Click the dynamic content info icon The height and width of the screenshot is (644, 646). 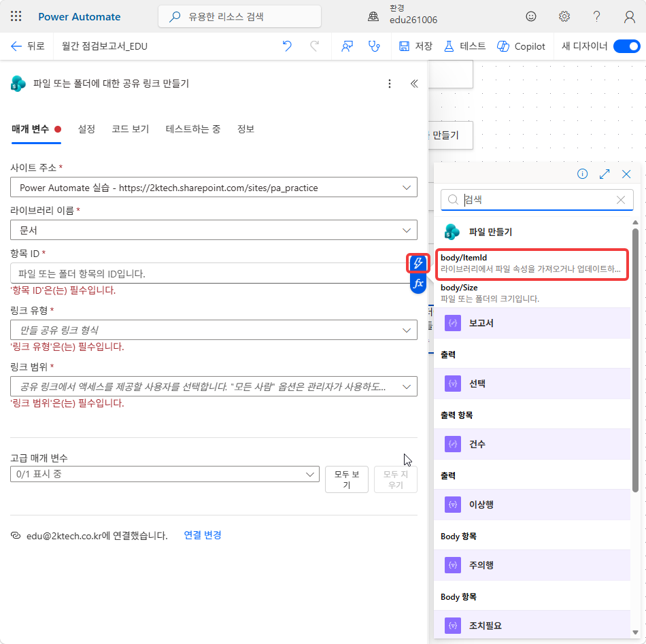(x=582, y=174)
